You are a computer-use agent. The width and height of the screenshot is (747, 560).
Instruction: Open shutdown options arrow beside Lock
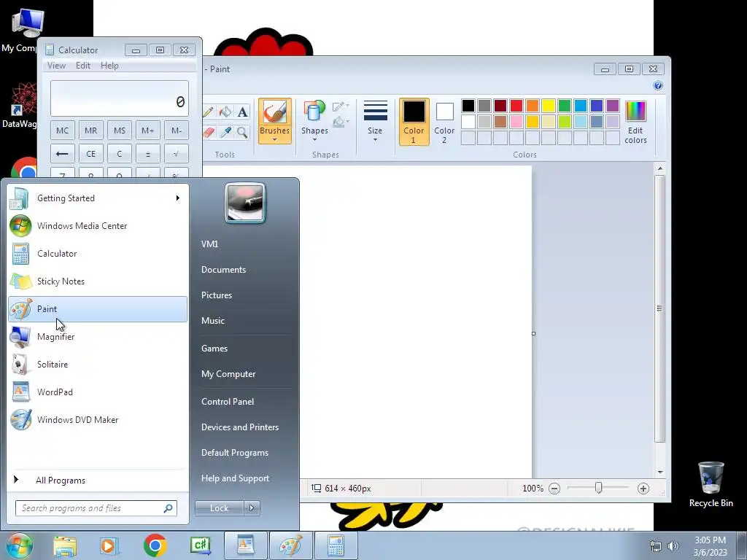[252, 508]
